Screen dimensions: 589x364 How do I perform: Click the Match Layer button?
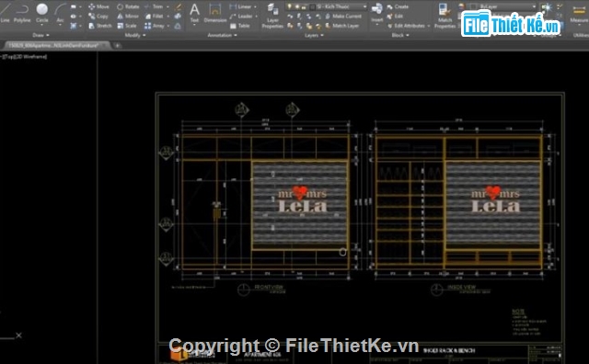pos(341,26)
